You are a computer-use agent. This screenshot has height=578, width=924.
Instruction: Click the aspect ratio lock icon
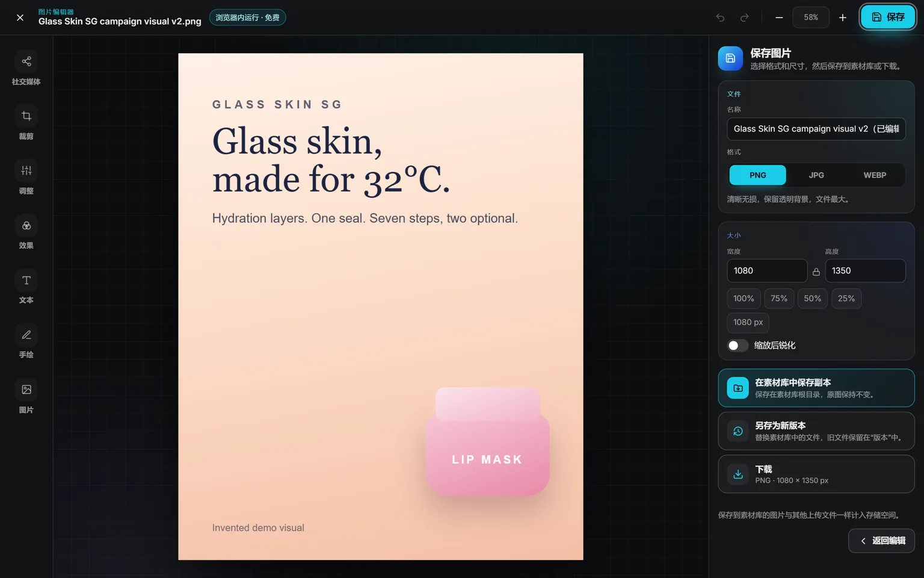(816, 272)
